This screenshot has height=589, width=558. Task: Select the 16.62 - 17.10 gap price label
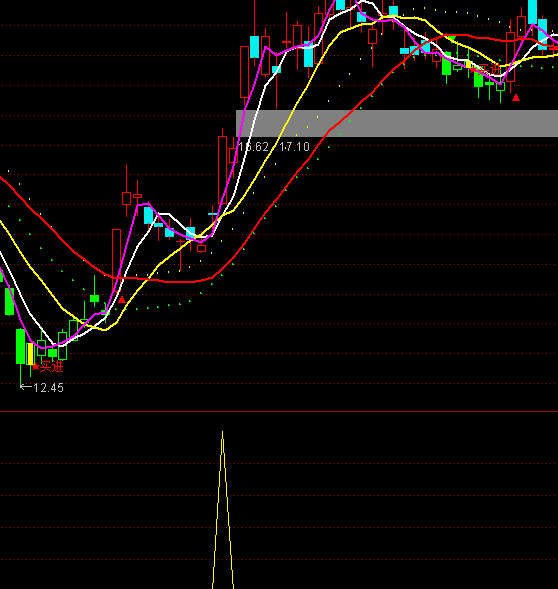274,147
